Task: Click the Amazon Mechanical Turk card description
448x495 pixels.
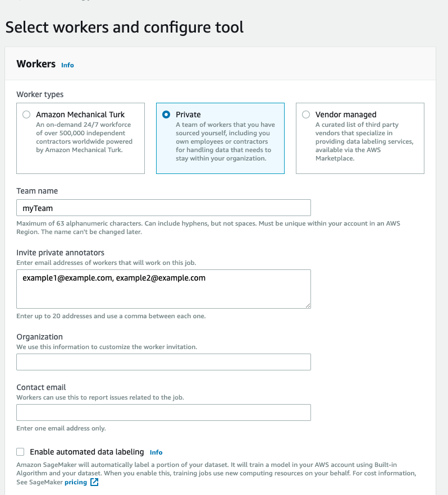Action: 84,137
